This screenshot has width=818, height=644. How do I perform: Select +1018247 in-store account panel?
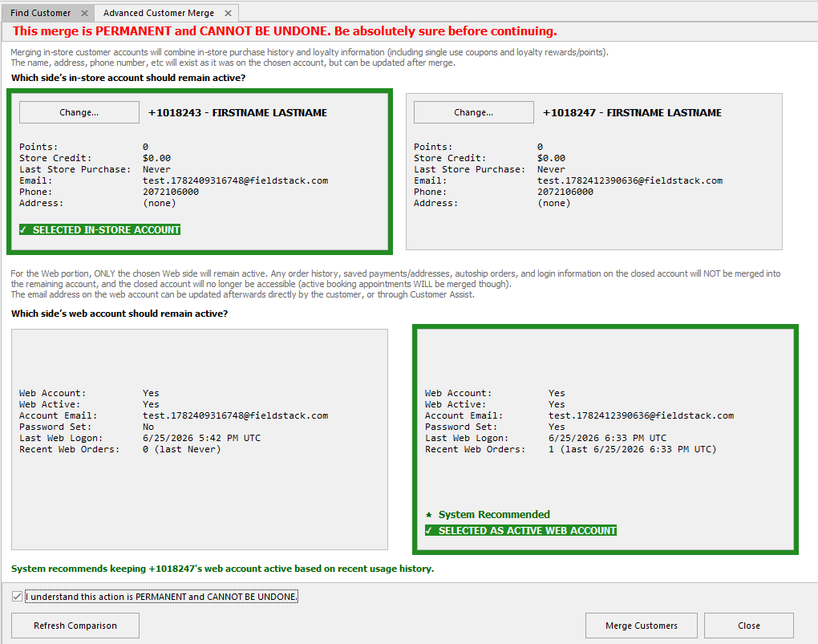tap(594, 172)
